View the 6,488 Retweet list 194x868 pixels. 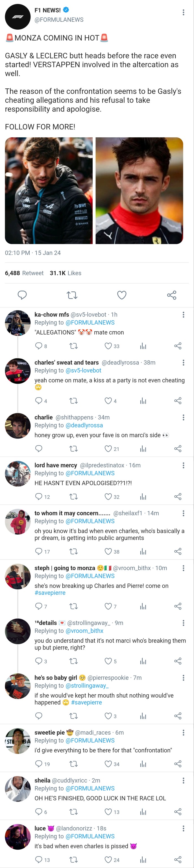click(x=24, y=273)
